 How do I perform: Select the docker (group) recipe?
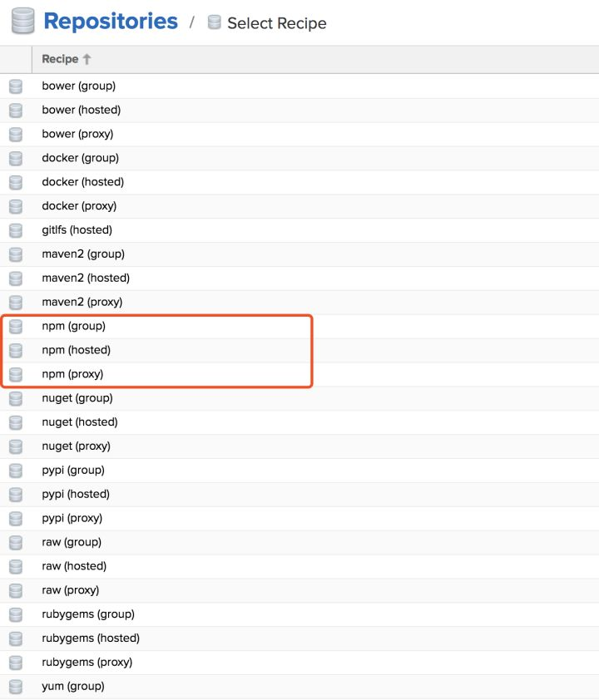pyautogui.click(x=299, y=158)
